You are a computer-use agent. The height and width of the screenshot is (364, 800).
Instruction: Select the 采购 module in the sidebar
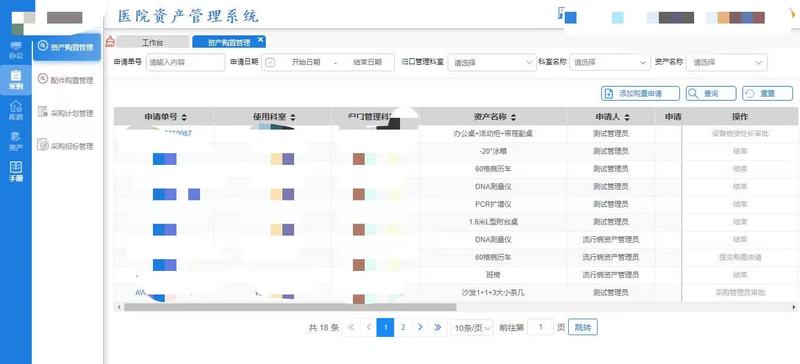[x=16, y=80]
